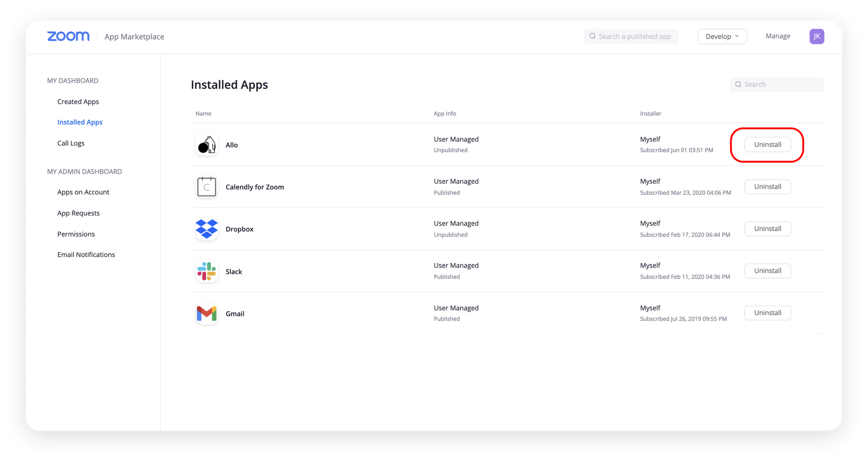Uninstall the Dropbox app
The height and width of the screenshot is (462, 868).
click(767, 229)
